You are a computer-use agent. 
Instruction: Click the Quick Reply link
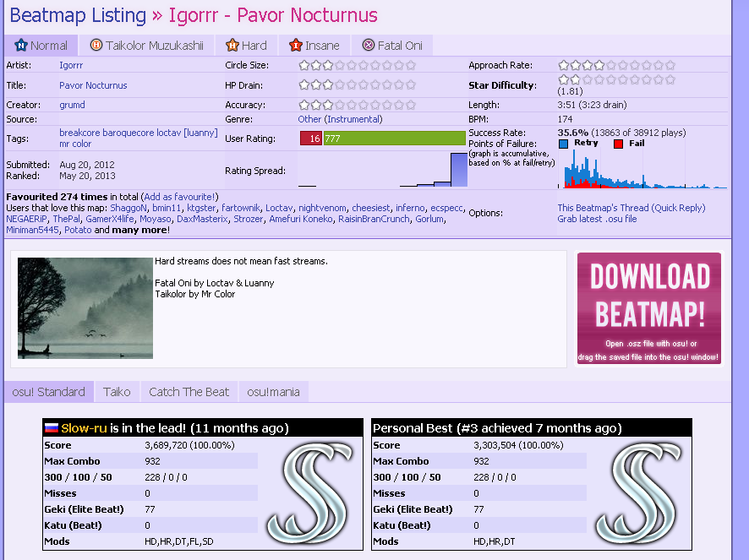click(x=678, y=208)
